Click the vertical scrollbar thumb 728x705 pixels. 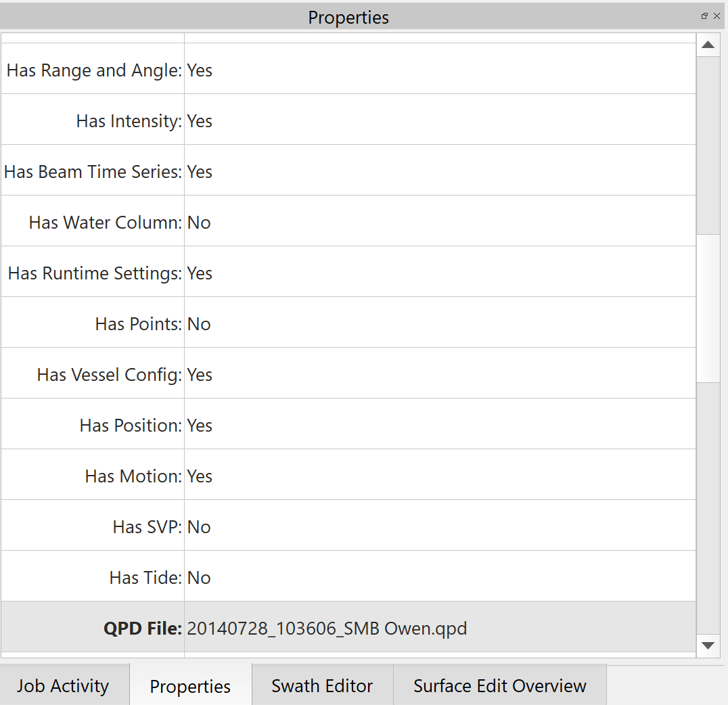coord(708,308)
